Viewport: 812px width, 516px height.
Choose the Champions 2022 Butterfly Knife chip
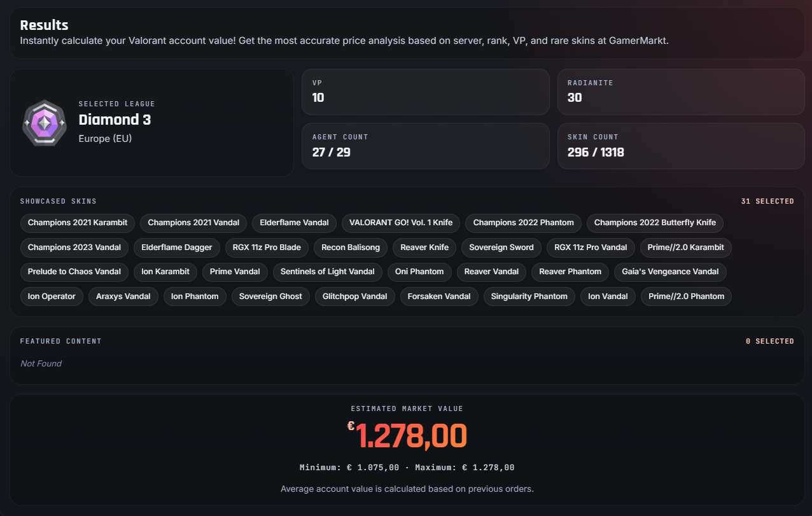click(655, 223)
